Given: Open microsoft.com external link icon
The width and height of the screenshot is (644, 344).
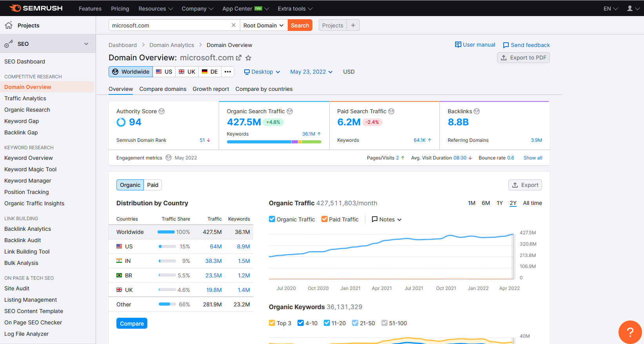Looking at the screenshot, I should [x=239, y=58].
